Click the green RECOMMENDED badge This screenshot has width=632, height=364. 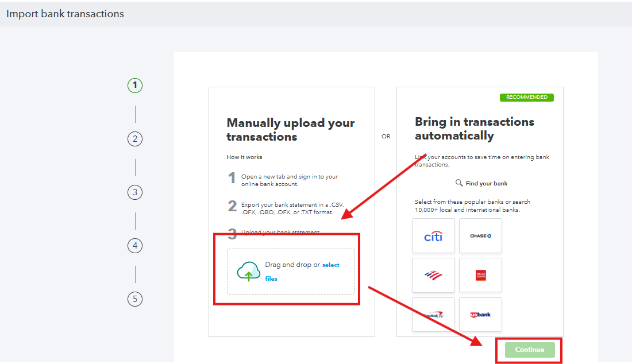(x=526, y=98)
